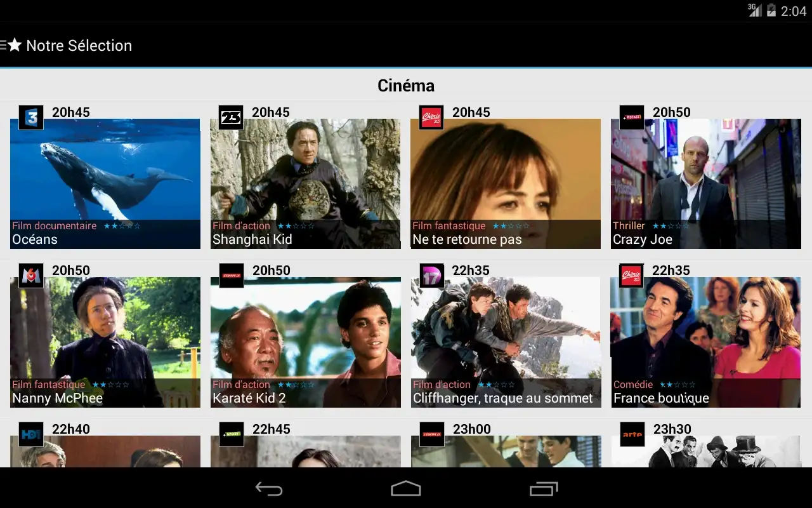Click the Shanghai Kid title text

tap(252, 240)
